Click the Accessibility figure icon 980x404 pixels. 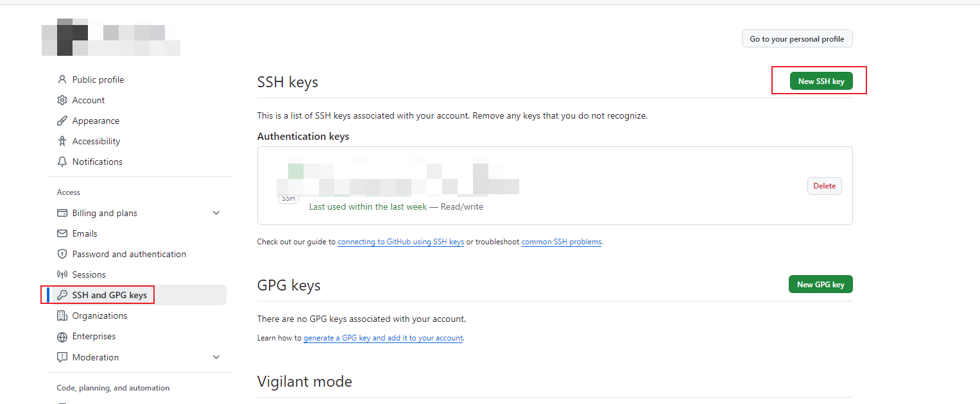pos(62,141)
